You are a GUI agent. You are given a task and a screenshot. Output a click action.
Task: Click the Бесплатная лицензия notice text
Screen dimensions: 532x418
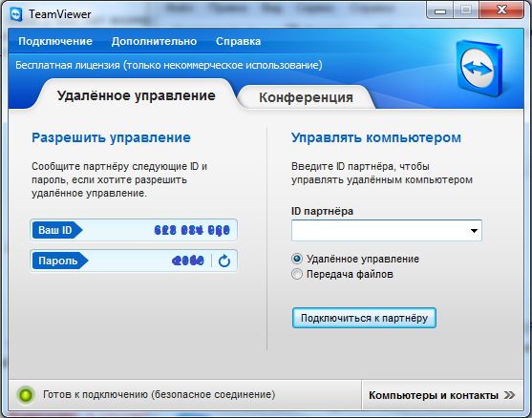tap(169, 65)
